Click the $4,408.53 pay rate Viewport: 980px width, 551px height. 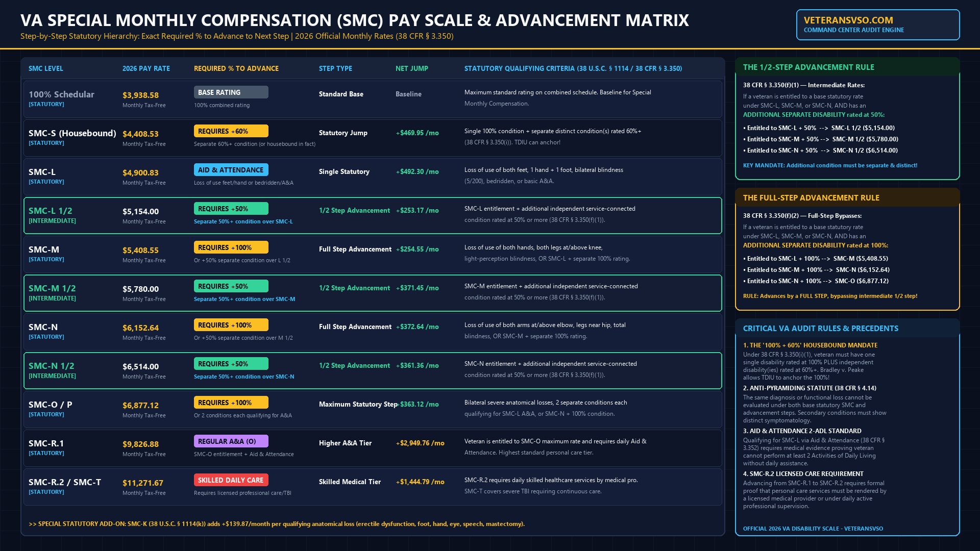tap(140, 134)
